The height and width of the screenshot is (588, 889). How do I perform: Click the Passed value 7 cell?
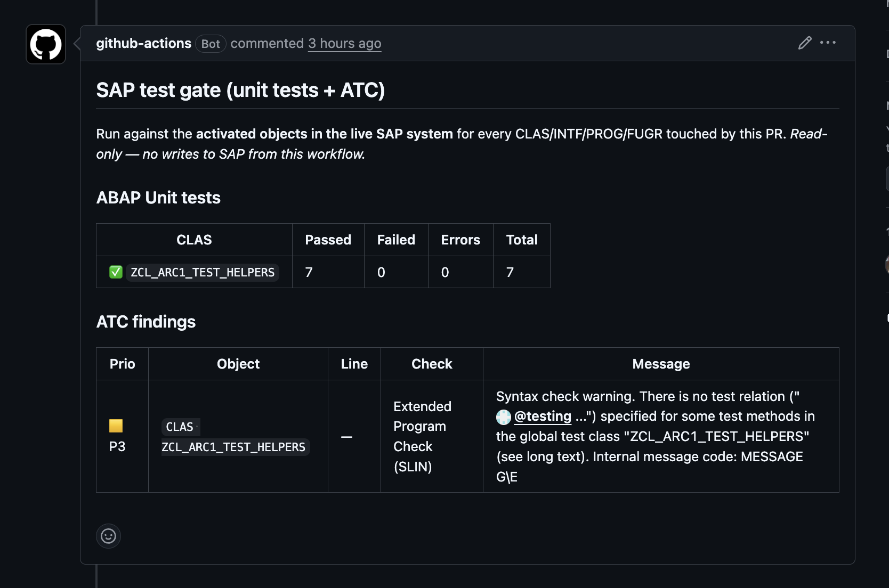(328, 272)
